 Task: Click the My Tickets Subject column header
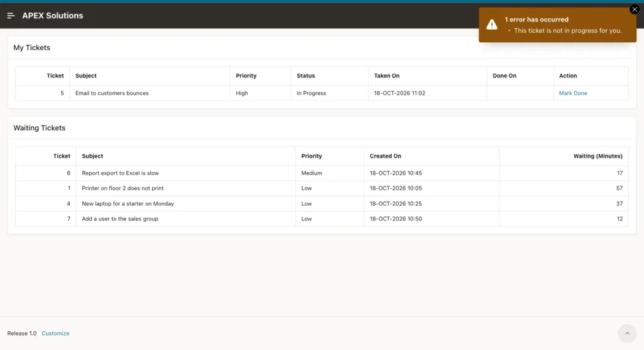pyautogui.click(x=86, y=76)
